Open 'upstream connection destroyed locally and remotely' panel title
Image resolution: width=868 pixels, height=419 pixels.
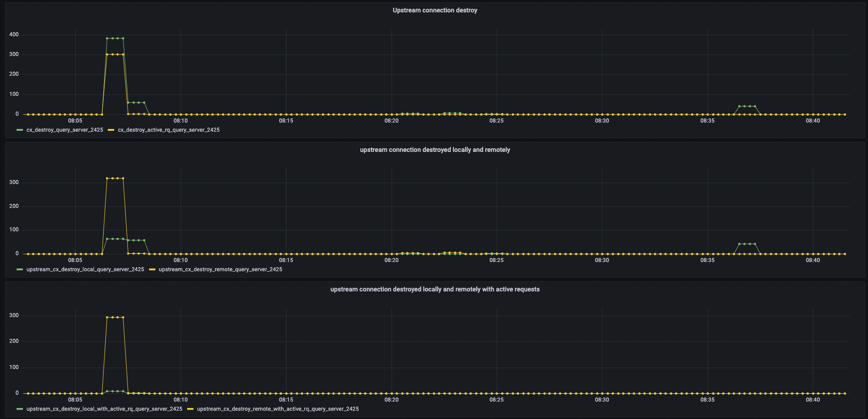point(435,150)
